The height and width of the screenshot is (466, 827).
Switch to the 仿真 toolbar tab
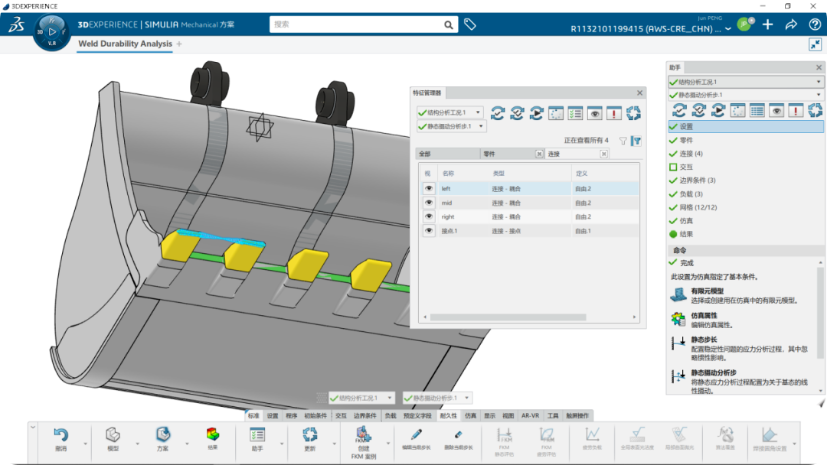pos(470,416)
